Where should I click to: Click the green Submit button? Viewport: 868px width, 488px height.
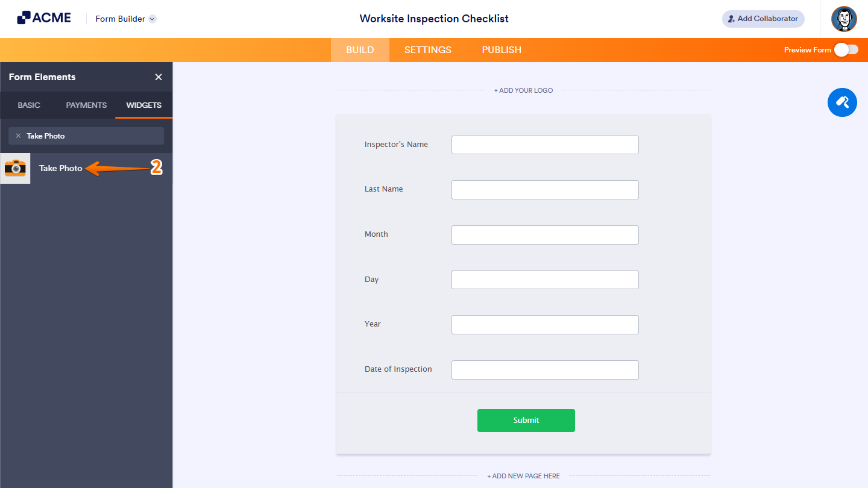(526, 420)
